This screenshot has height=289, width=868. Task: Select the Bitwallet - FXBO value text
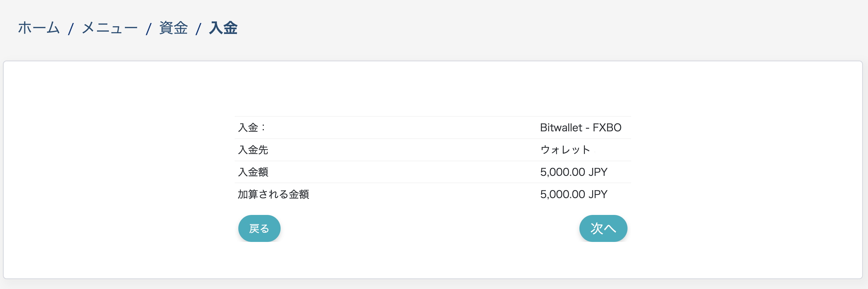(x=580, y=128)
